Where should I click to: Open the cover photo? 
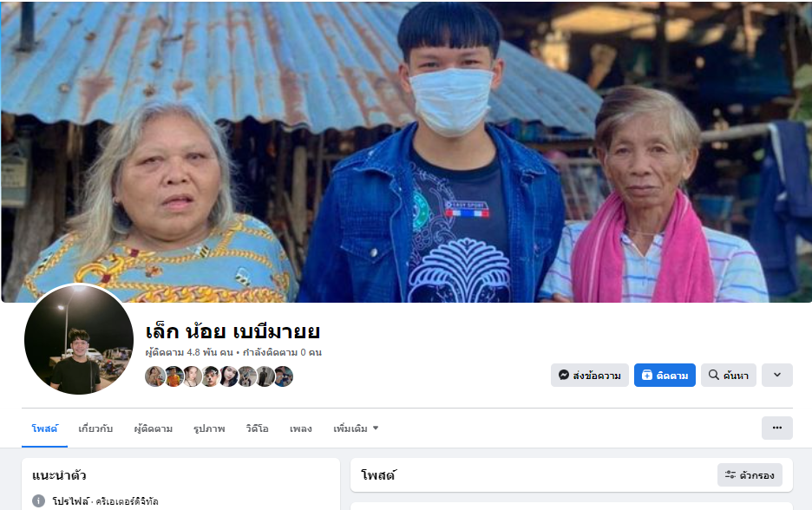pos(406,151)
